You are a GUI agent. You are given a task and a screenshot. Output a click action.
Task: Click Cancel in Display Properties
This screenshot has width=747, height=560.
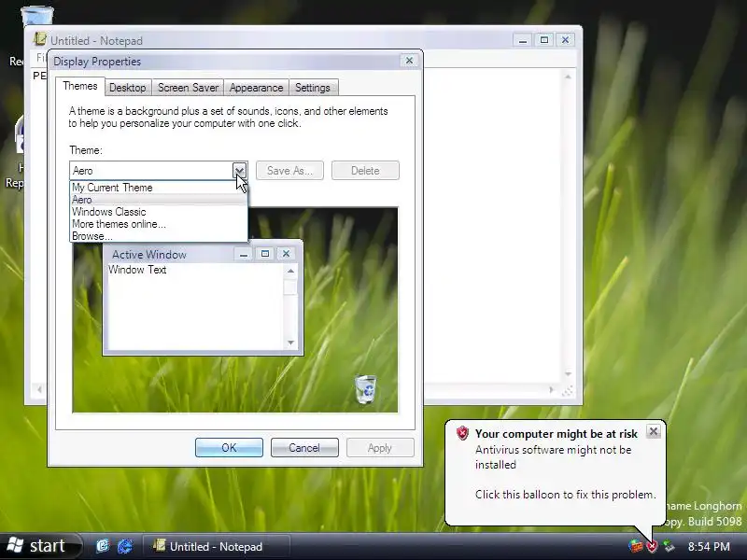coord(304,448)
